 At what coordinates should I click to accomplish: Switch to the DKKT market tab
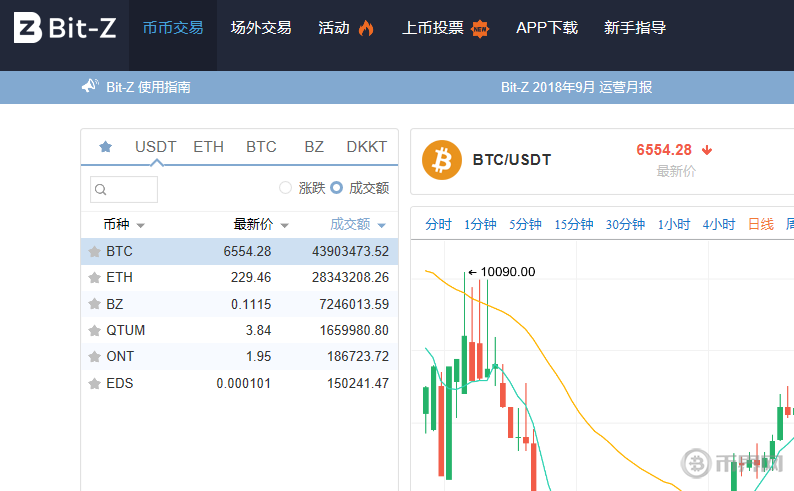(x=367, y=147)
